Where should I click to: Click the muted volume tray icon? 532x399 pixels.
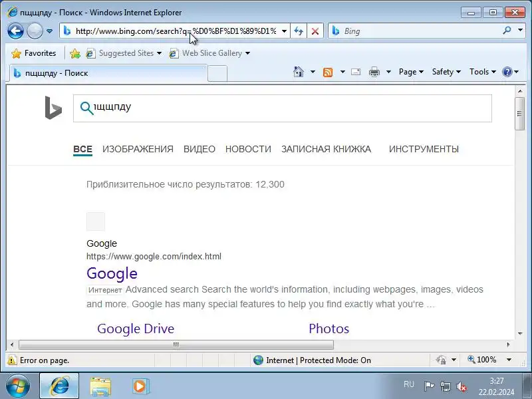461,386
